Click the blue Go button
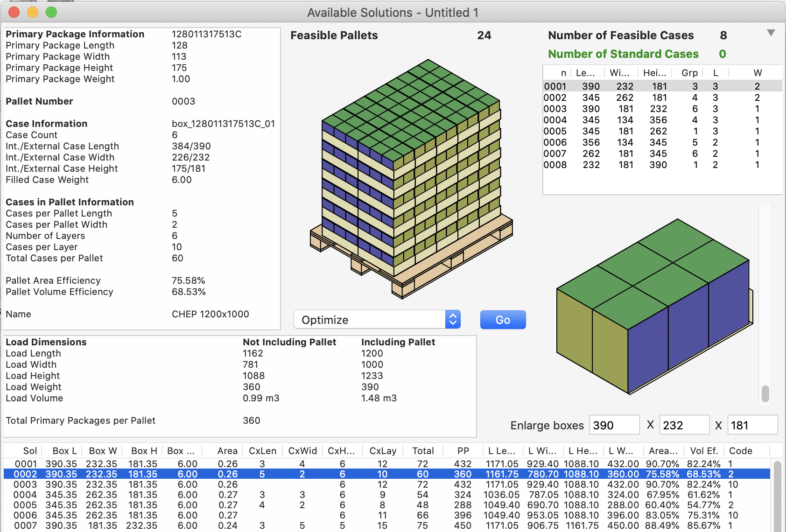The width and height of the screenshot is (786, 532). (503, 320)
